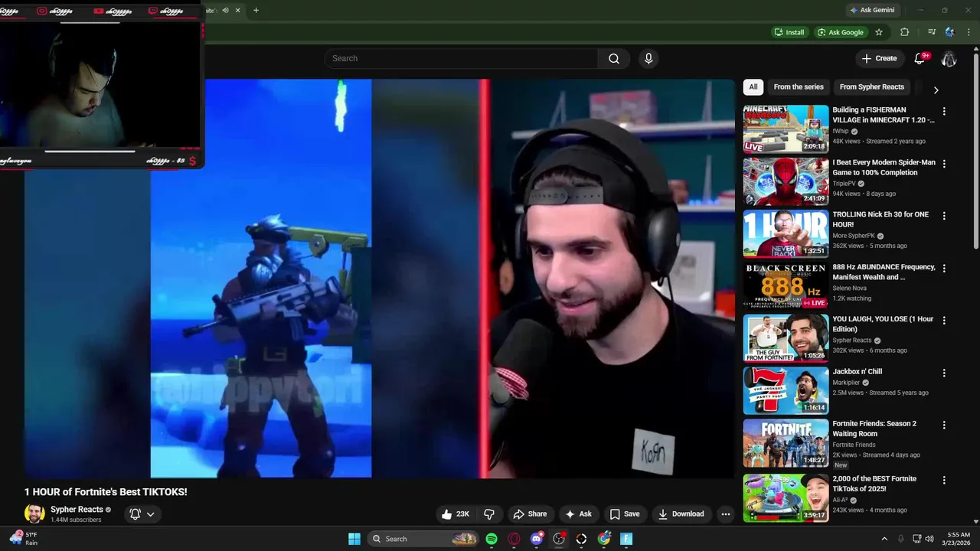Open options for 888 Hz ABUNDANCE video
Image resolution: width=980 pixels, height=551 pixels.
pyautogui.click(x=944, y=269)
